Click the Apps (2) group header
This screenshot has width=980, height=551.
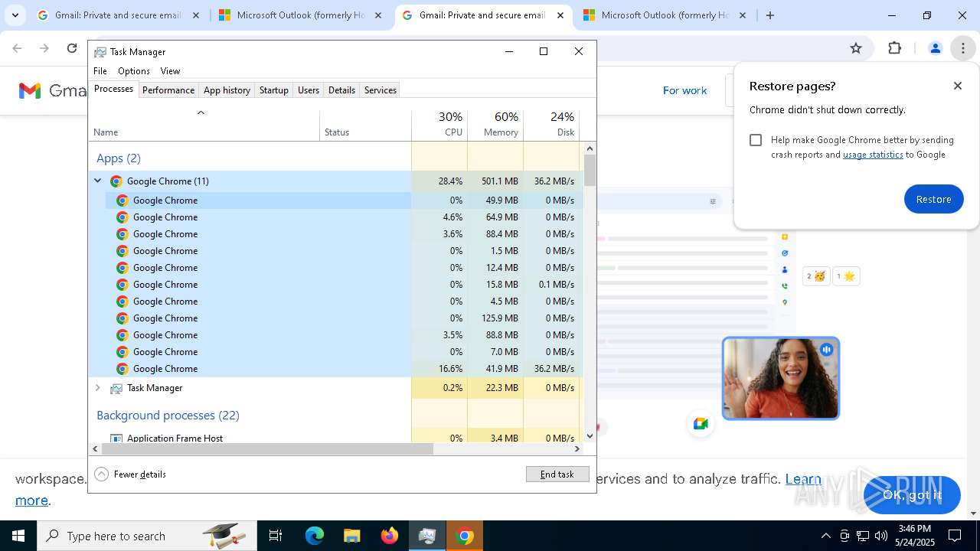tap(119, 158)
